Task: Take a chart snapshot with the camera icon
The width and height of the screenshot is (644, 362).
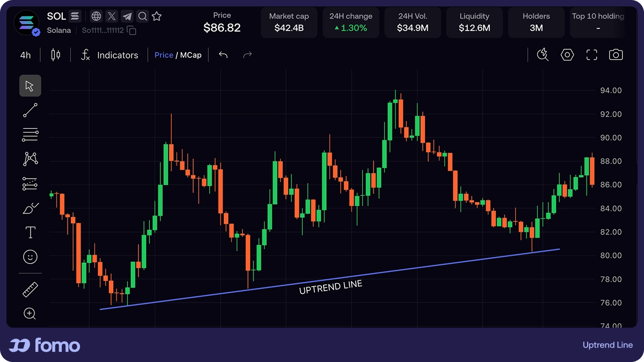Action: 616,55
